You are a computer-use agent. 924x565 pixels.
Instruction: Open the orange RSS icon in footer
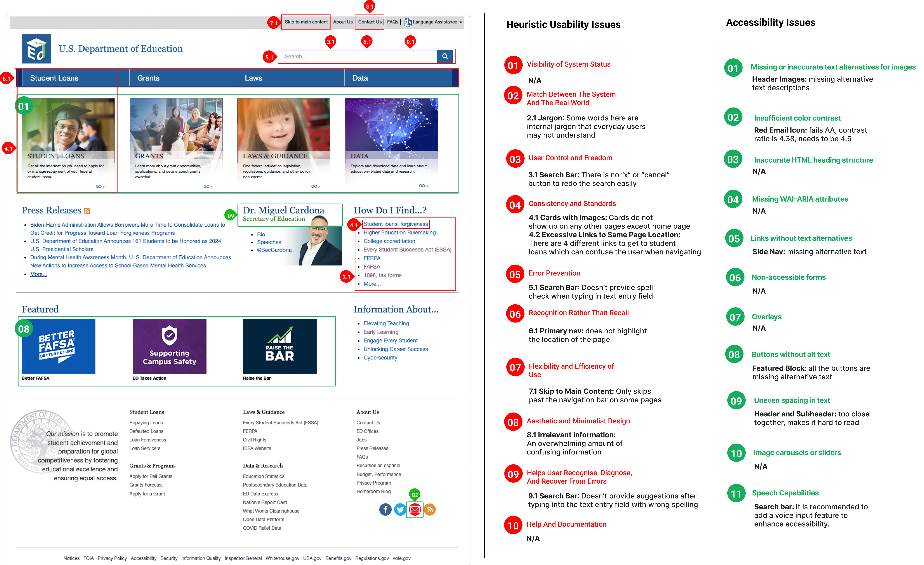pyautogui.click(x=430, y=510)
